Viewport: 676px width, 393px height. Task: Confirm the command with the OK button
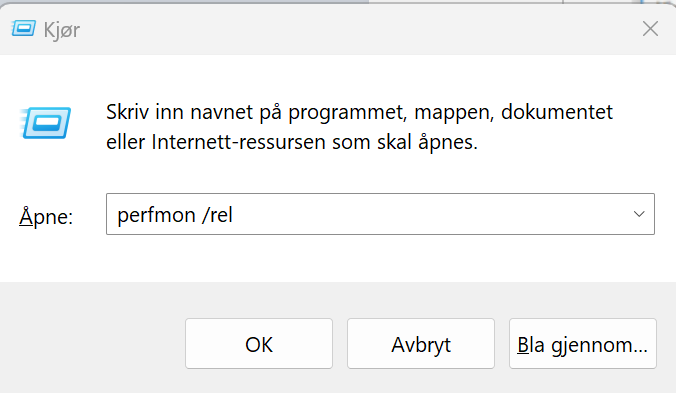(259, 343)
